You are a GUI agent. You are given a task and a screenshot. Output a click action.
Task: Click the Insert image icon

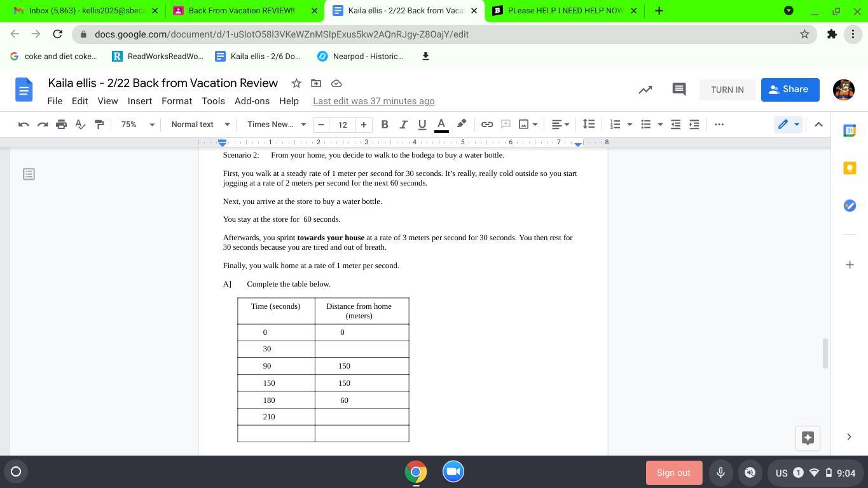click(524, 125)
